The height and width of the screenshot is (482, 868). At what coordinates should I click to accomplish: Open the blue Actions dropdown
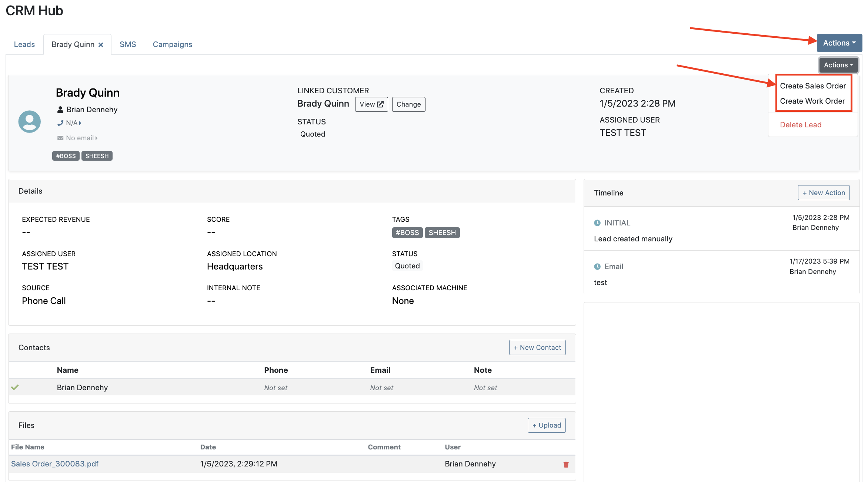(839, 43)
